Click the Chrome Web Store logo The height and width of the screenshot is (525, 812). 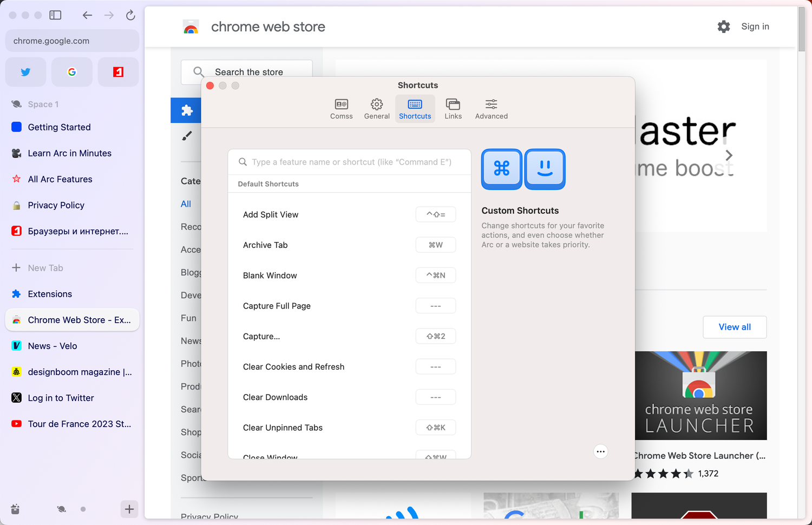(x=191, y=27)
